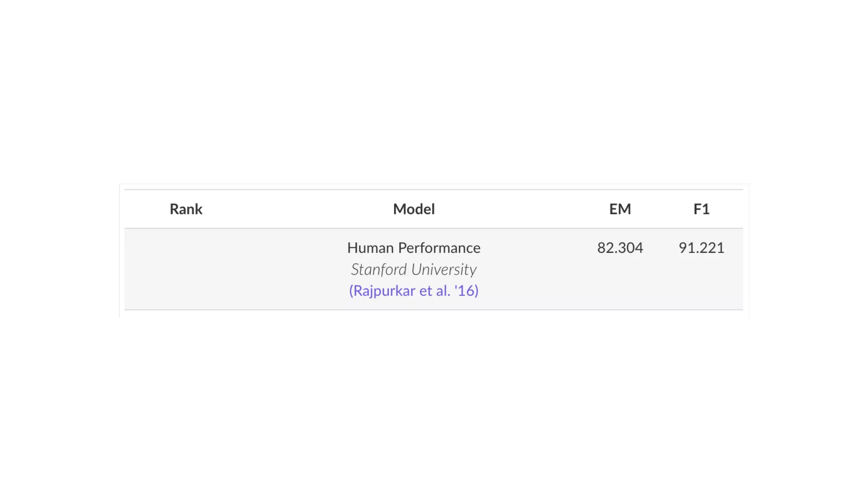Click the Human Performance model name
Viewport: 868px width, 488px height.
(414, 248)
